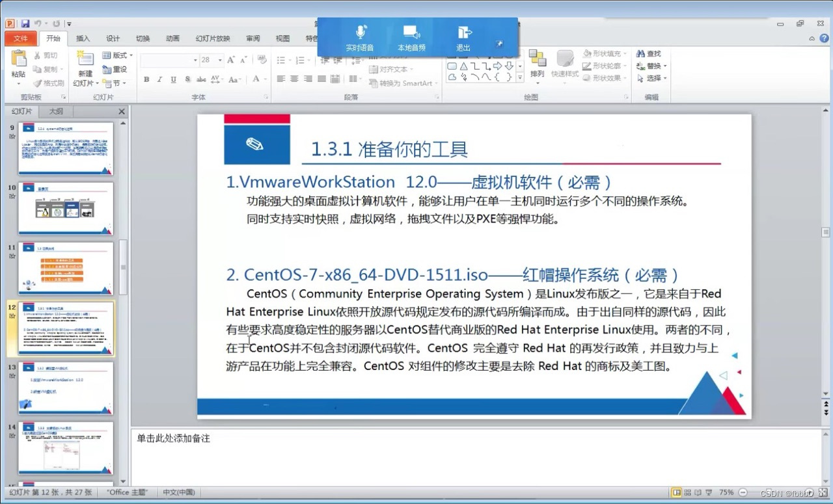Collapse the ribbon with caret arrow
The width and height of the screenshot is (833, 504).
(x=810, y=38)
